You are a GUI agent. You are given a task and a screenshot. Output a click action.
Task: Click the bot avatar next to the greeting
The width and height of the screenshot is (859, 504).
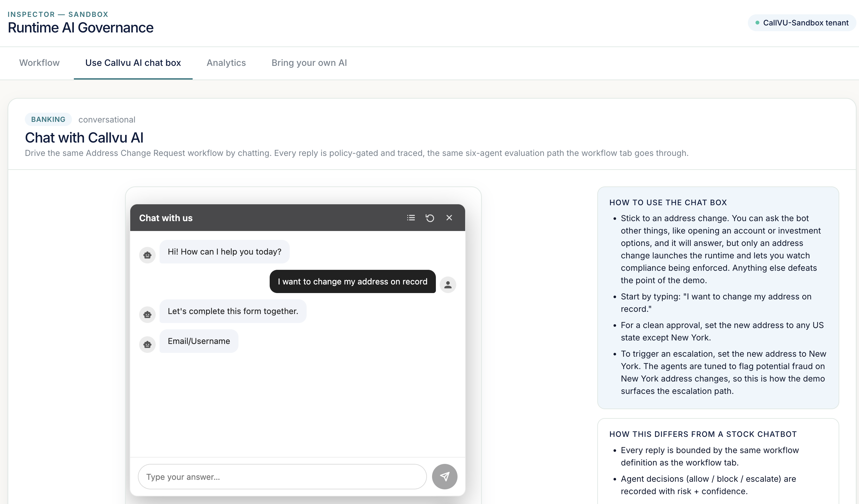tap(147, 255)
